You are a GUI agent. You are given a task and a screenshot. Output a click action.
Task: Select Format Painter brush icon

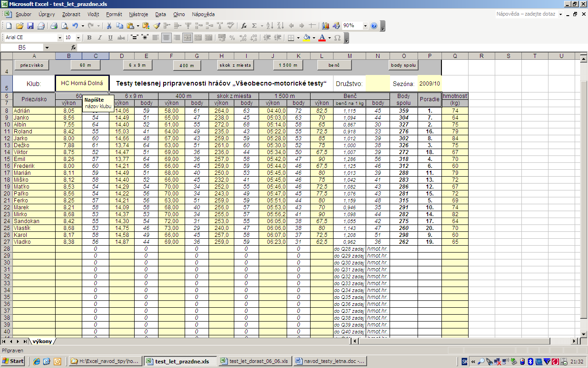tap(157, 26)
